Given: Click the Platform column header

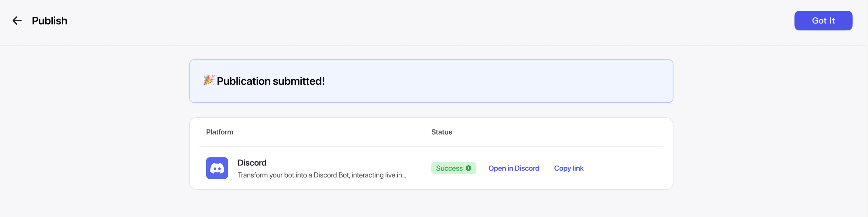Looking at the screenshot, I should pyautogui.click(x=219, y=132).
